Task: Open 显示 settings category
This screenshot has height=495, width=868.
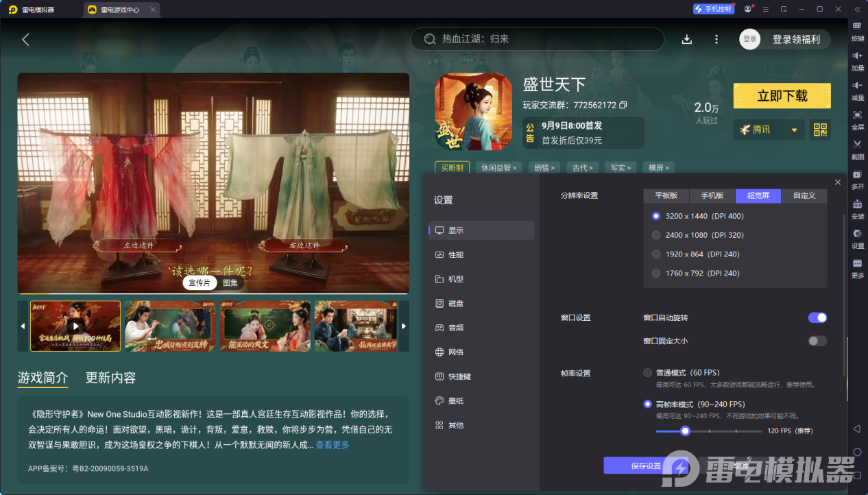Action: click(x=481, y=230)
